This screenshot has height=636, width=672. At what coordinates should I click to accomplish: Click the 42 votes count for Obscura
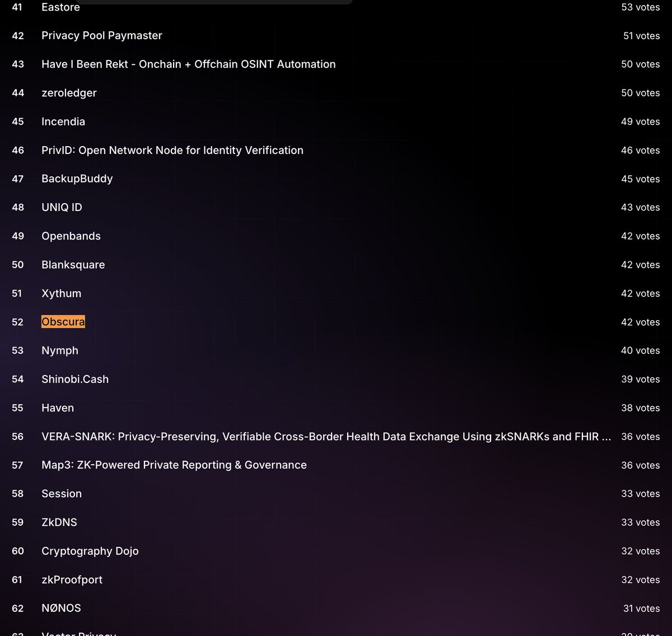[x=641, y=322]
